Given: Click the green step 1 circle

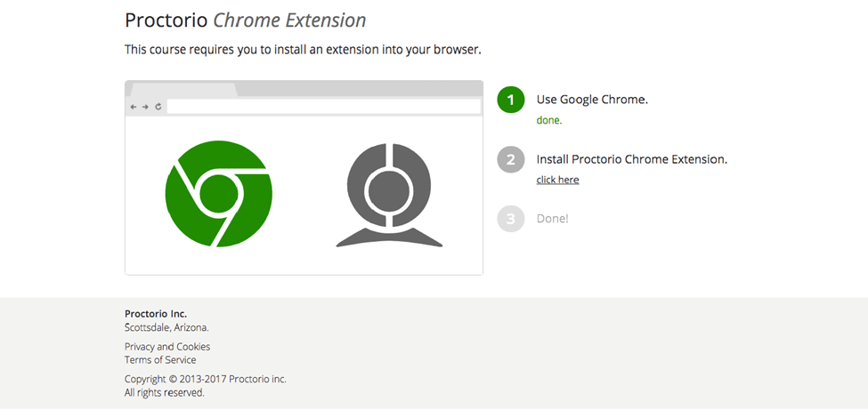Looking at the screenshot, I should (x=511, y=100).
